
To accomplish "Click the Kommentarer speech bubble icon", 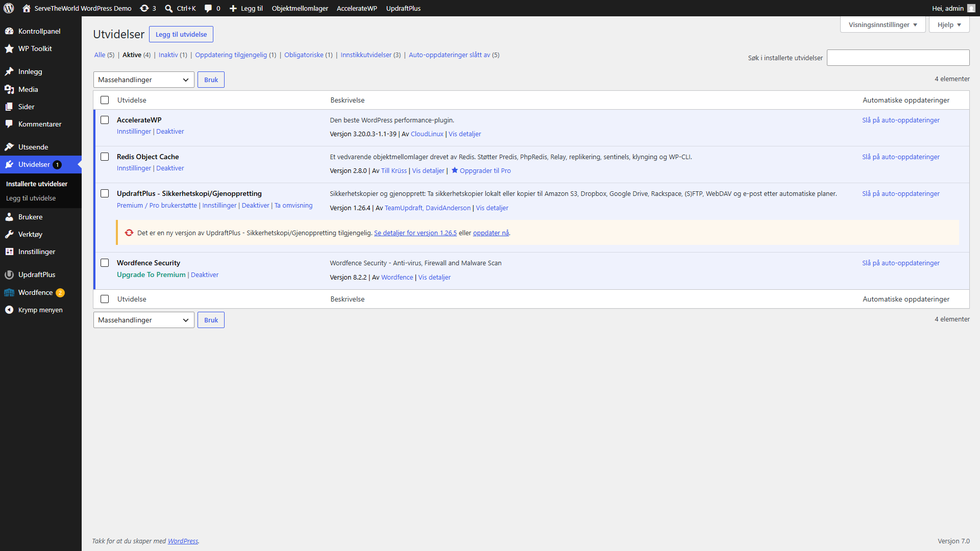I will [x=9, y=124].
